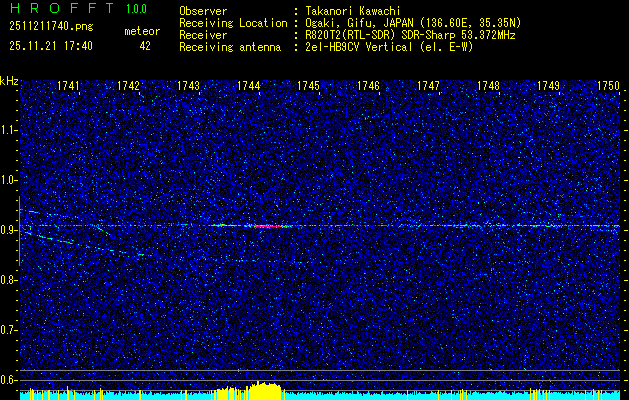Click the 1747 time axis marker
Viewport: 629px width, 400px height.
tap(428, 85)
